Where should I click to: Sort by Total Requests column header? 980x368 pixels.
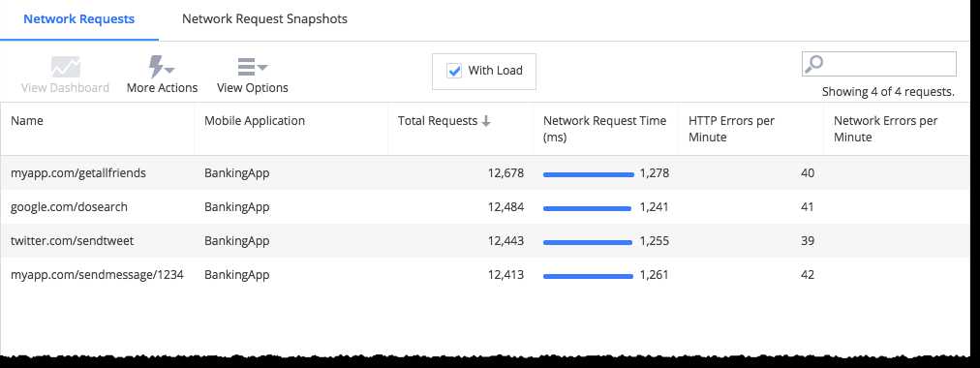[x=438, y=121]
